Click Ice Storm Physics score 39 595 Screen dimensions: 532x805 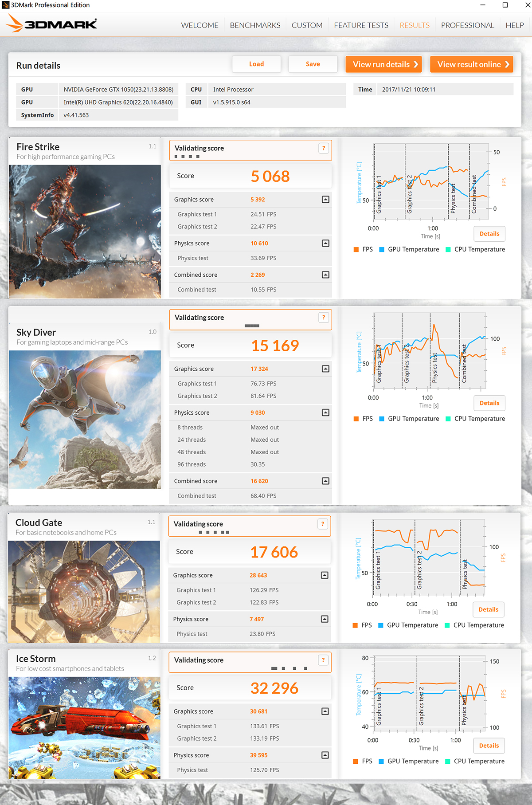pos(259,755)
